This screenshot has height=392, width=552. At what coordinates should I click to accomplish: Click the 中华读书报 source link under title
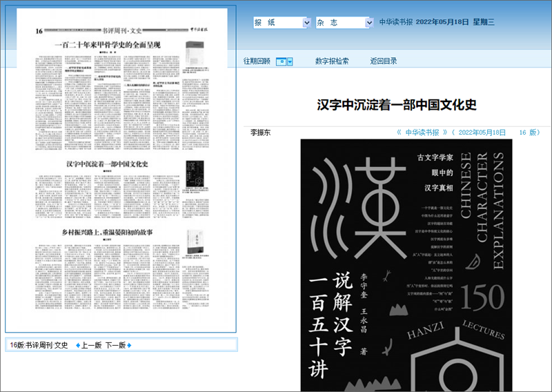pyautogui.click(x=422, y=133)
